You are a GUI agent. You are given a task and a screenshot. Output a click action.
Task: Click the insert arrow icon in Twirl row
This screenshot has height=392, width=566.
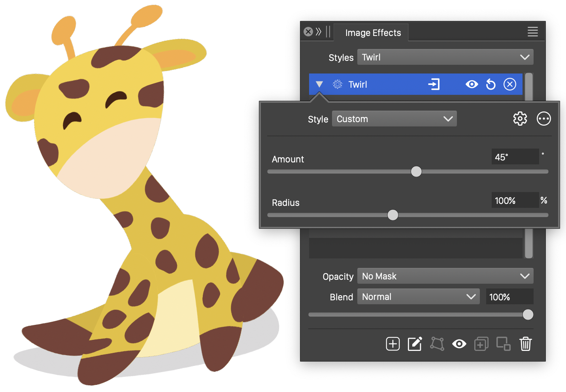(x=434, y=85)
